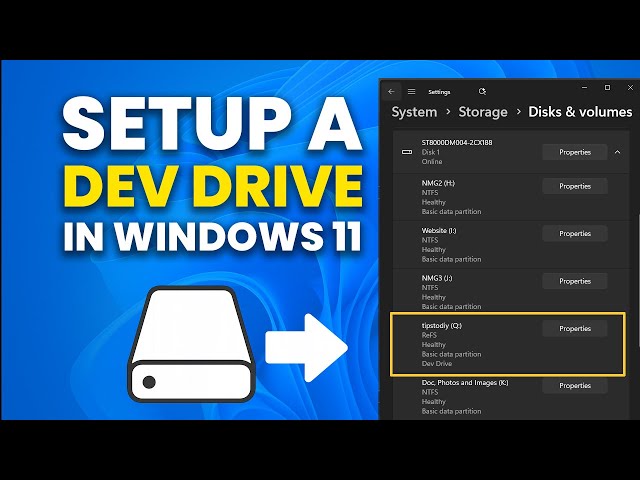Image resolution: width=640 pixels, height=480 pixels.
Task: Click the Disk 1 drive icon
Action: [x=407, y=152]
